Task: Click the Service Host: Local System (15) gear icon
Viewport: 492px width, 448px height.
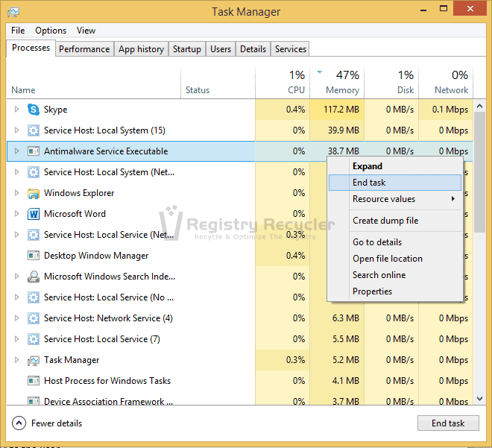Action: click(x=34, y=130)
